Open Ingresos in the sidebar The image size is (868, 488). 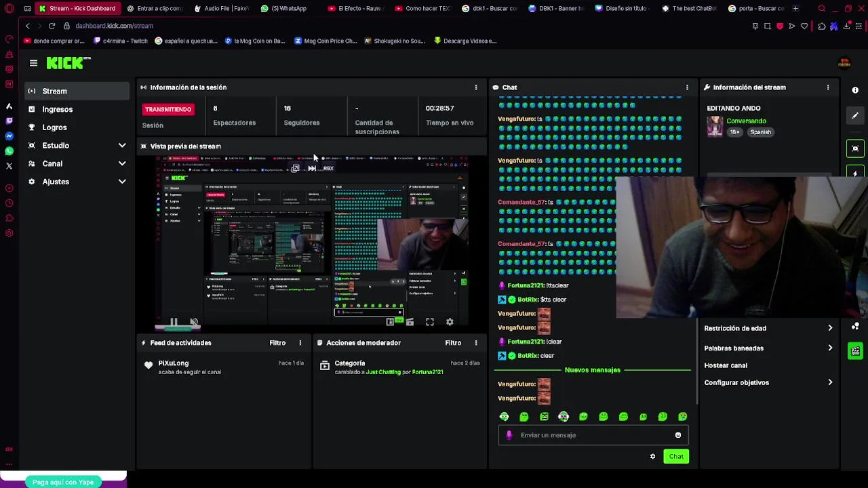[77, 109]
